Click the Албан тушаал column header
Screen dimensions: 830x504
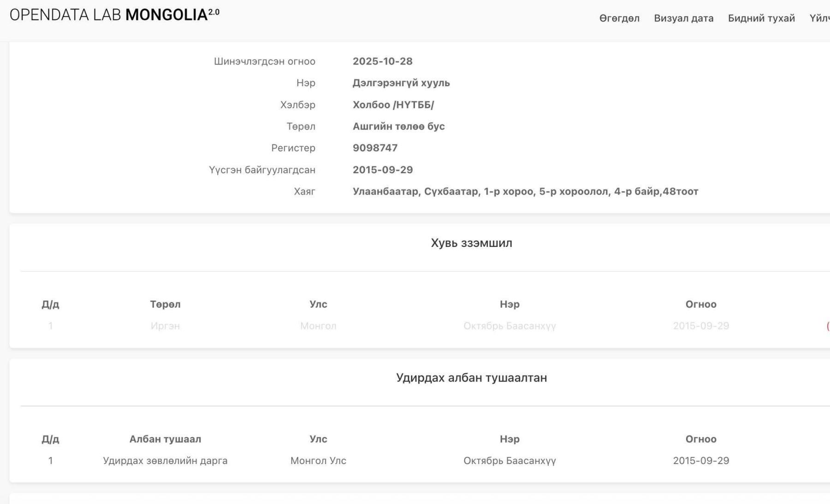pyautogui.click(x=165, y=439)
